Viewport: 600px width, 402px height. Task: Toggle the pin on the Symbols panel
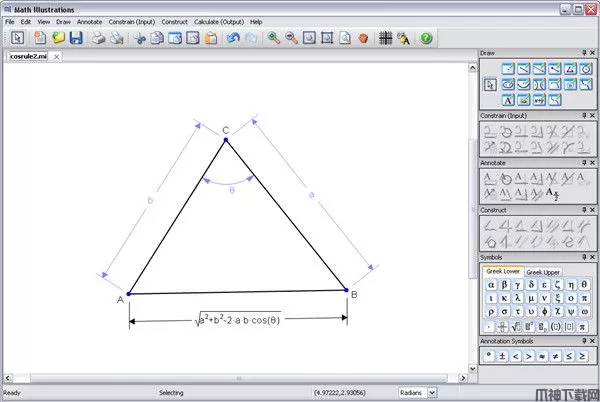(583, 257)
